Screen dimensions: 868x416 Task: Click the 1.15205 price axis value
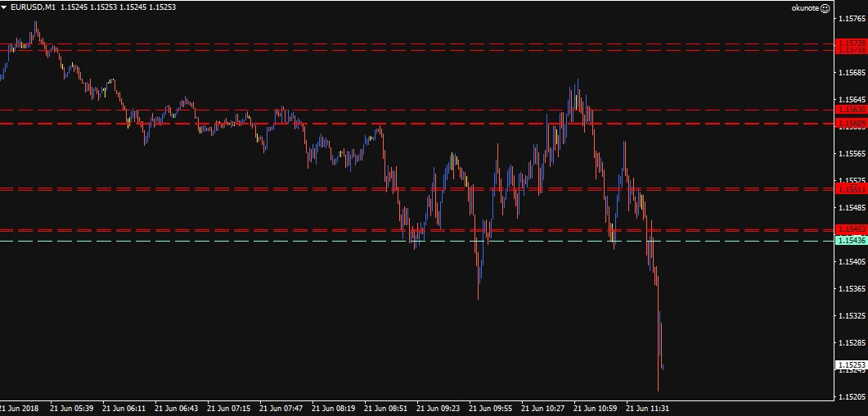pos(853,396)
